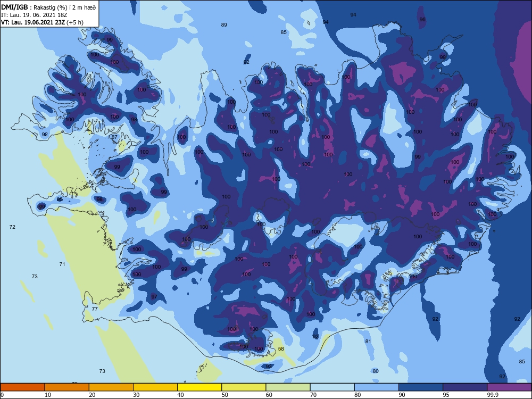Select the map value '96'
Screen dimensions: 532x399
(x=422, y=19)
